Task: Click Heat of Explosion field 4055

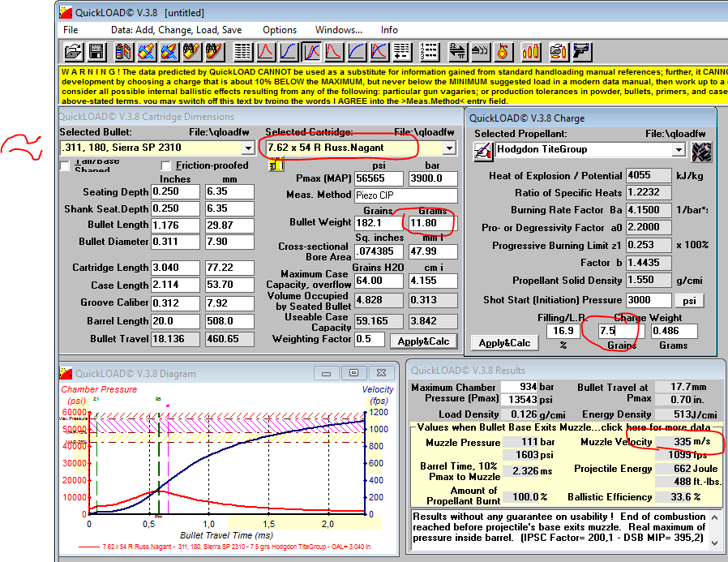Action: click(x=649, y=175)
